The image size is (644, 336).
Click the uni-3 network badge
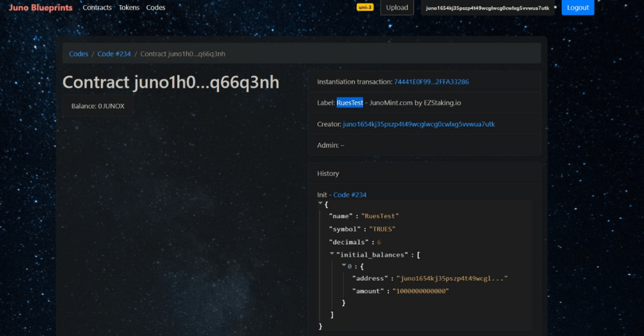[x=365, y=8]
